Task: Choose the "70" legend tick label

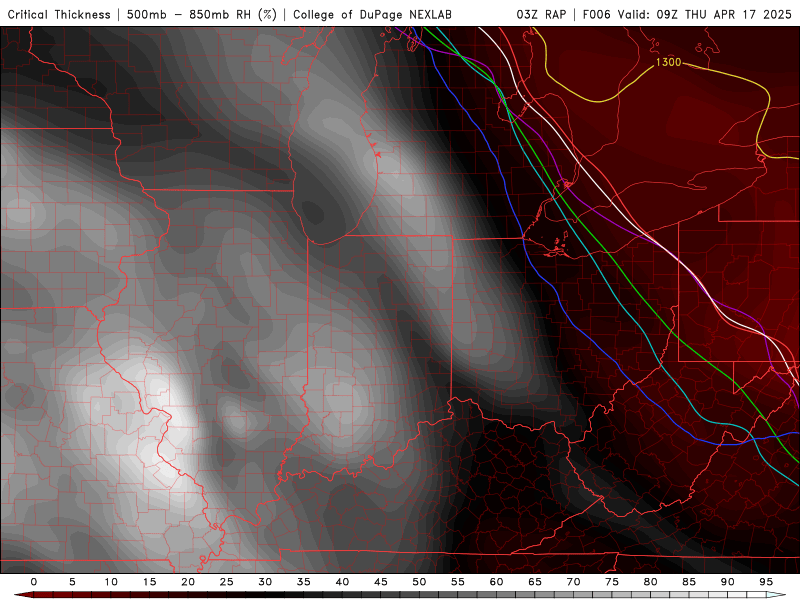Action: click(x=573, y=582)
